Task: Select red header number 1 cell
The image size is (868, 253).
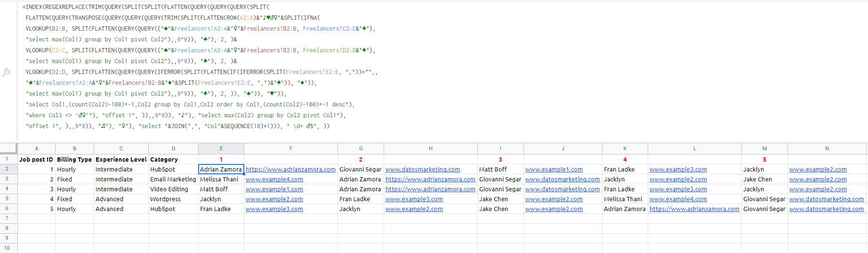Action: [x=221, y=159]
